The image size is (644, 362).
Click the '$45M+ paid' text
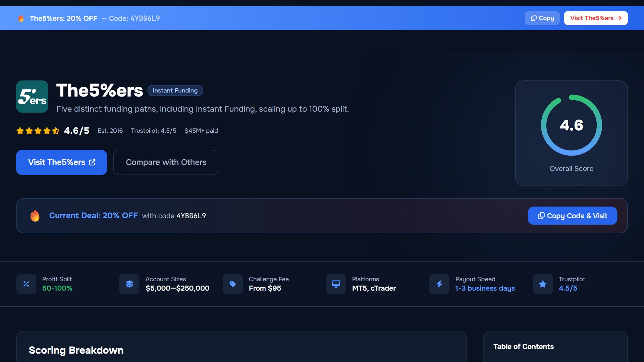[x=201, y=131]
